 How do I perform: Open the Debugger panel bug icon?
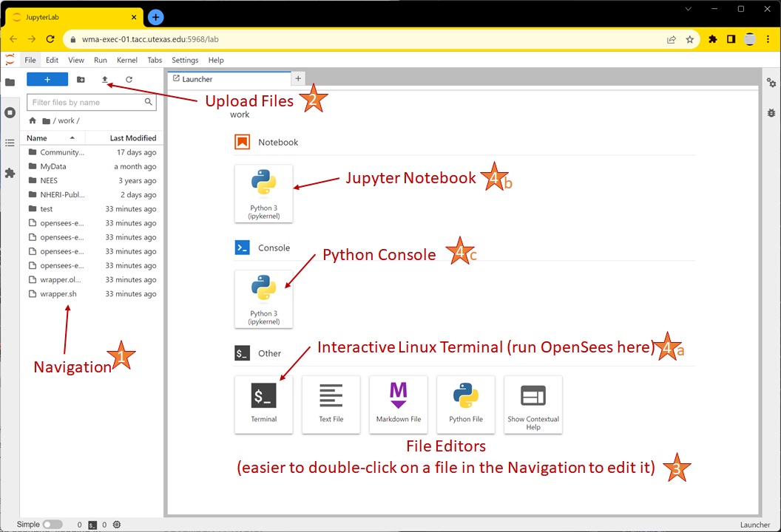[771, 114]
